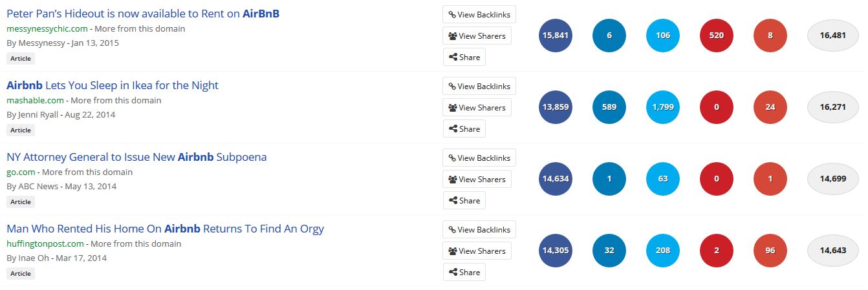Open the Man Who Rented His Home article
Screen dimensions: 868x290
(165, 229)
